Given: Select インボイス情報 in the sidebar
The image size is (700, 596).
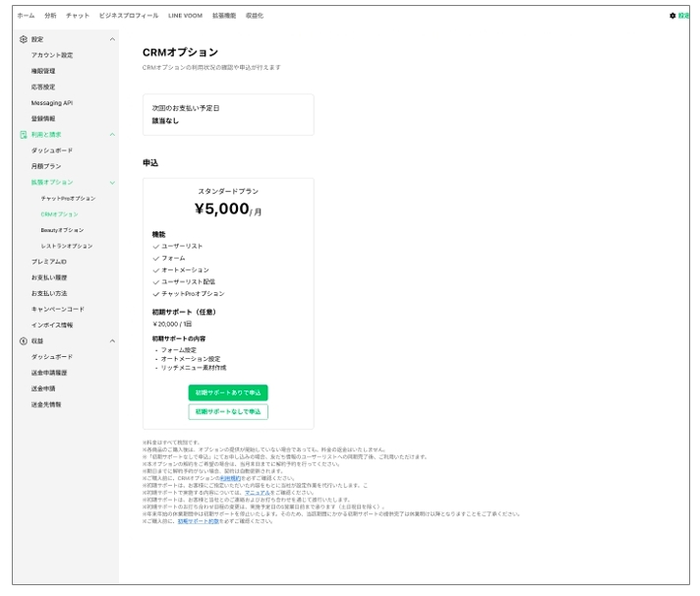Looking at the screenshot, I should tap(52, 325).
